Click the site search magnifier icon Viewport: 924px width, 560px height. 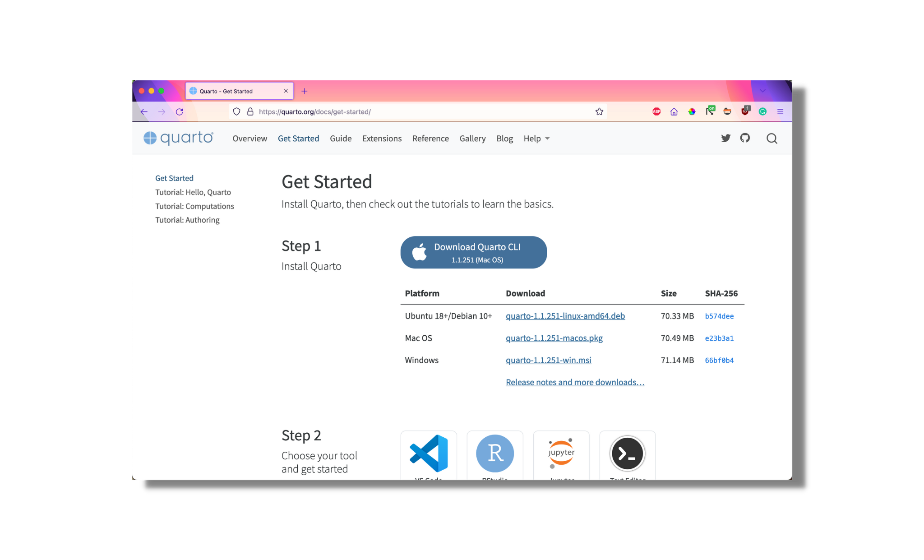click(x=772, y=139)
